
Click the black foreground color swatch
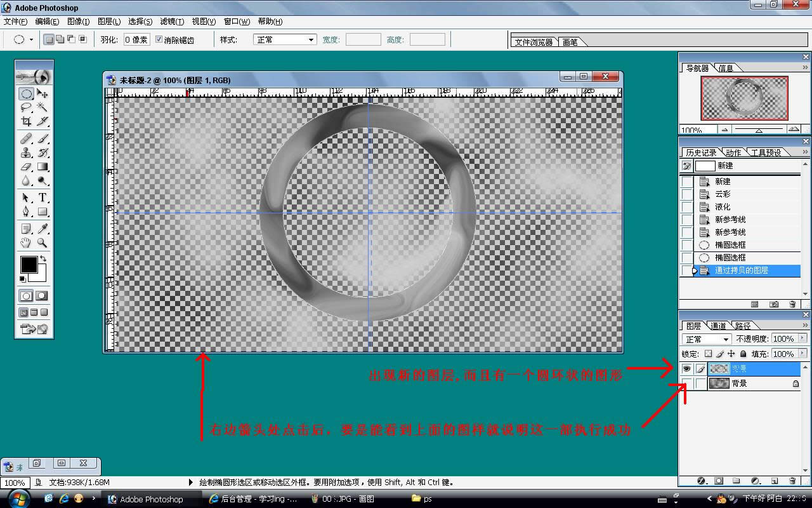(28, 265)
